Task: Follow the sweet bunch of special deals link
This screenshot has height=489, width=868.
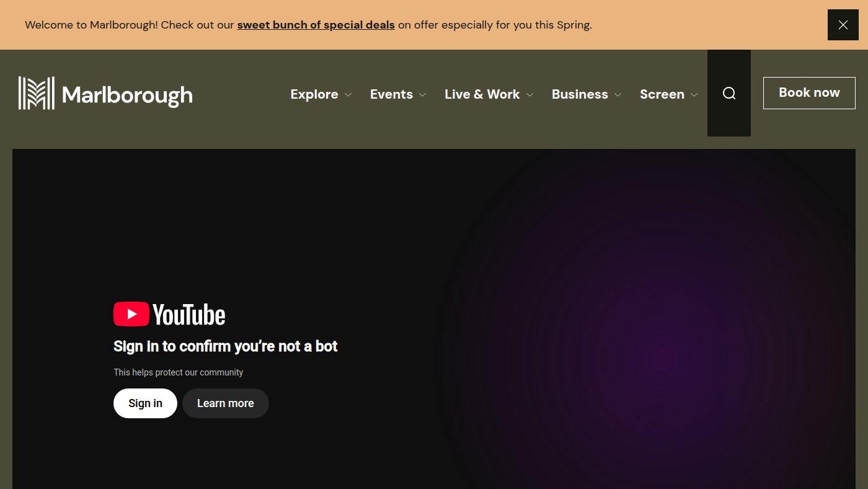Action: click(x=316, y=25)
